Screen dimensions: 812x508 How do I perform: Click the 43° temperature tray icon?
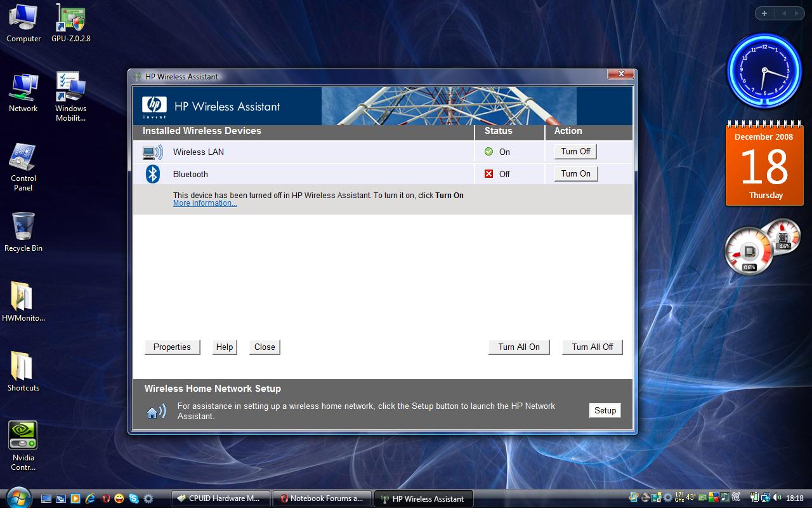tap(691, 497)
